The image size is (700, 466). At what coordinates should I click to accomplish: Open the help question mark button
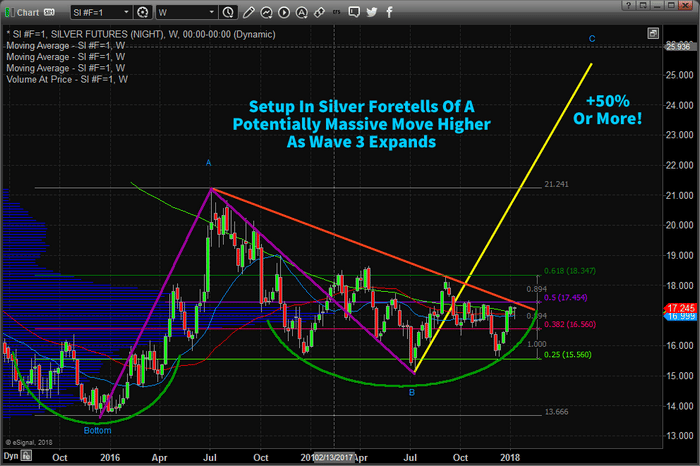(629, 5)
